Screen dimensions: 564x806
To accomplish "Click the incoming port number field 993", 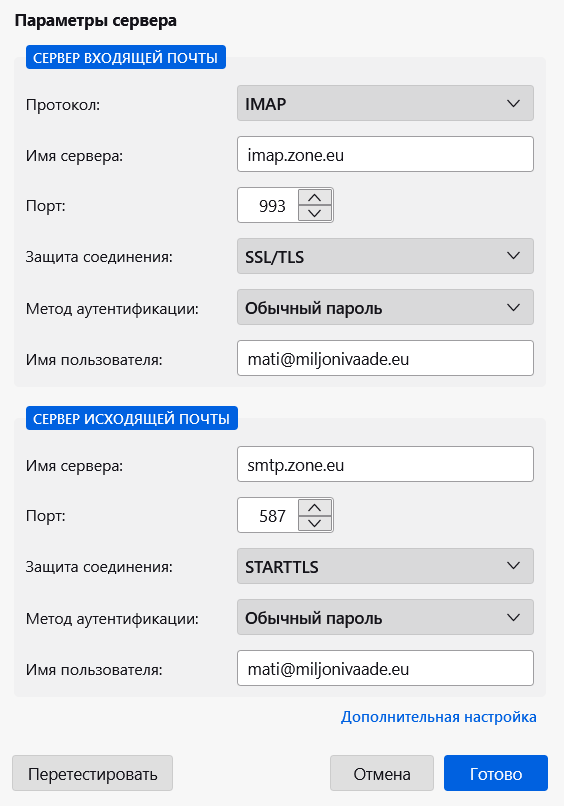I will coord(268,206).
